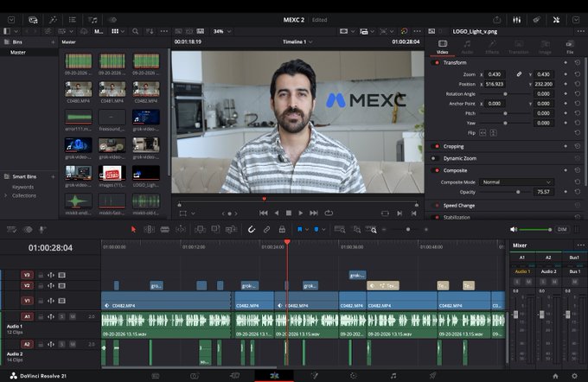Viewport: 588px width, 382px height.
Task: Select the C0480.MP4 thumbnail
Action: pos(79,90)
